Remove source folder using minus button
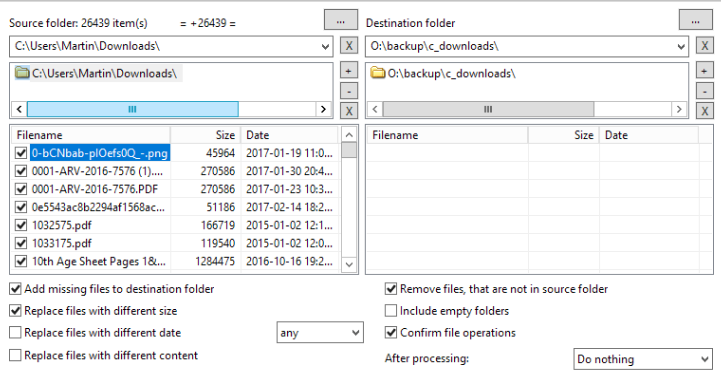This screenshot has width=721, height=382. [x=349, y=91]
